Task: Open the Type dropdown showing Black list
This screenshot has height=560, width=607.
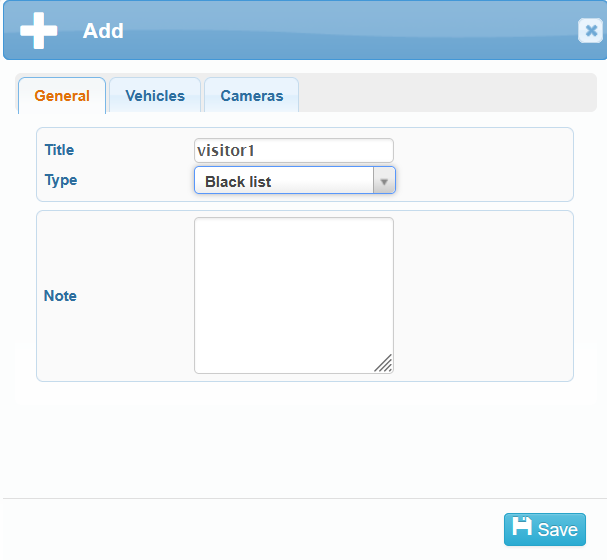Action: click(283, 181)
